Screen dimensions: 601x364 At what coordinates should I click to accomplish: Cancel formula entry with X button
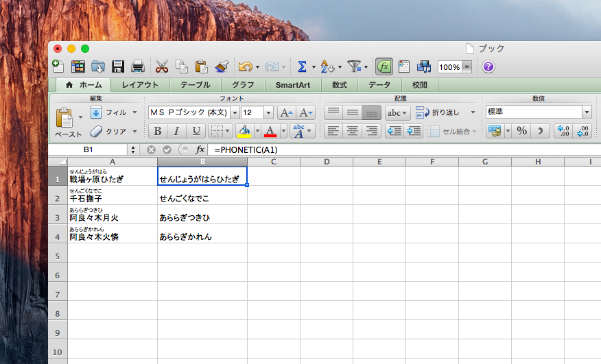(x=151, y=150)
